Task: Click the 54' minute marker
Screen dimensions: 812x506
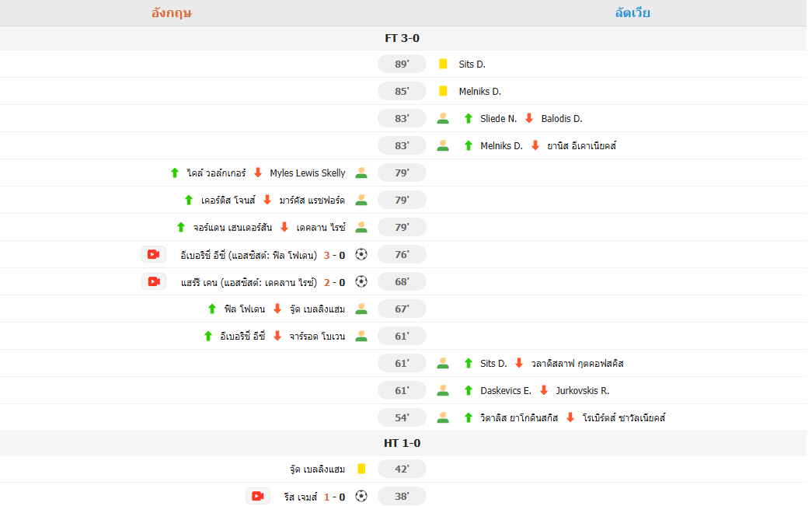Action: click(402, 417)
